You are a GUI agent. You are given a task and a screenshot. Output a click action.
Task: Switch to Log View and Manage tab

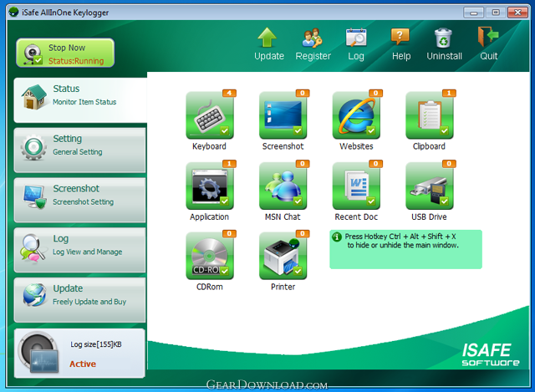[x=80, y=250]
